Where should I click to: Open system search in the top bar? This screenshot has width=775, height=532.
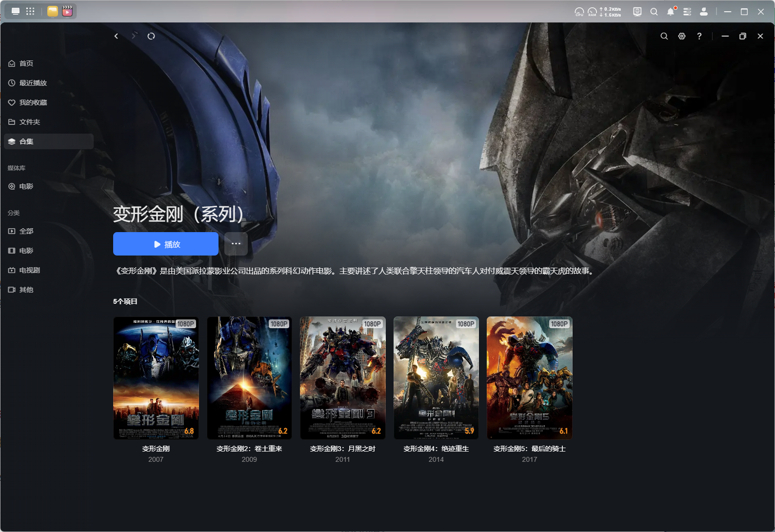(x=654, y=12)
